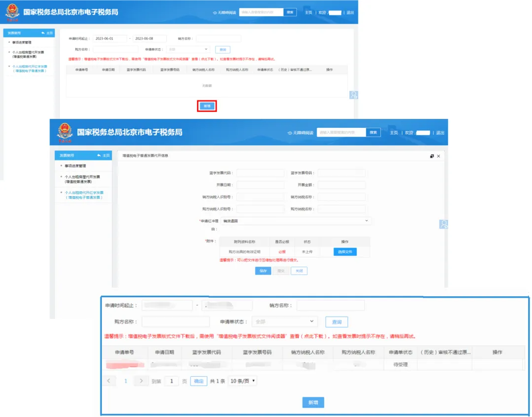Viewport: 532px width, 417px height.
Task: Click the 蓝字发票代码 input field in the form
Action: (x=260, y=173)
